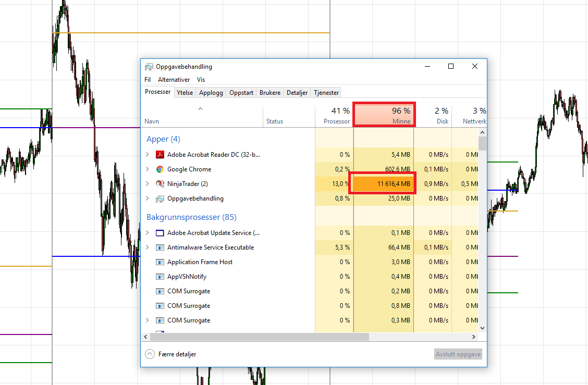Minimize the Oppgavebehandling window
Image resolution: width=588 pixels, height=385 pixels.
coord(427,66)
